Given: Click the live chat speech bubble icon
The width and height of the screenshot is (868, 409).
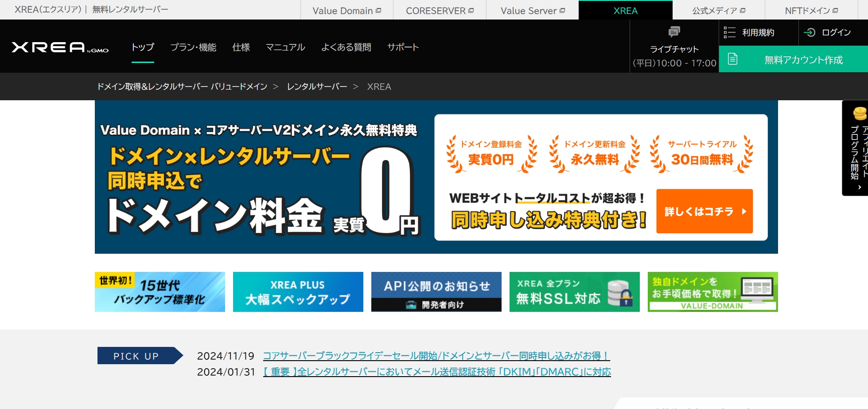Looking at the screenshot, I should coord(674,31).
